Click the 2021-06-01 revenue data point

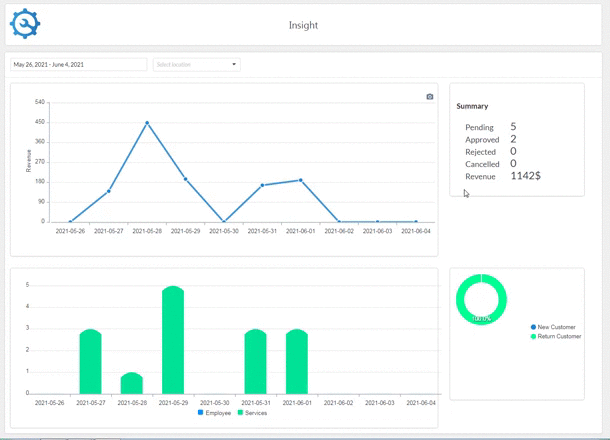(301, 181)
